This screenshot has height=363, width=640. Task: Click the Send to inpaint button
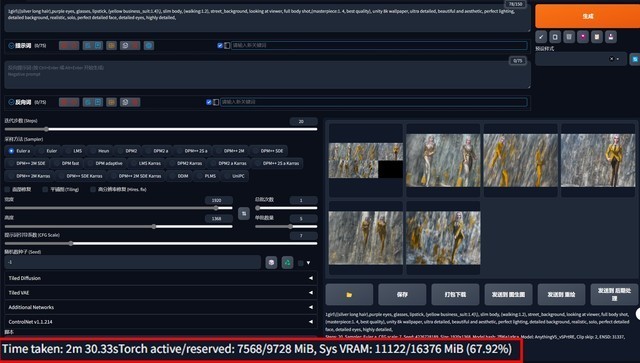[562, 294]
